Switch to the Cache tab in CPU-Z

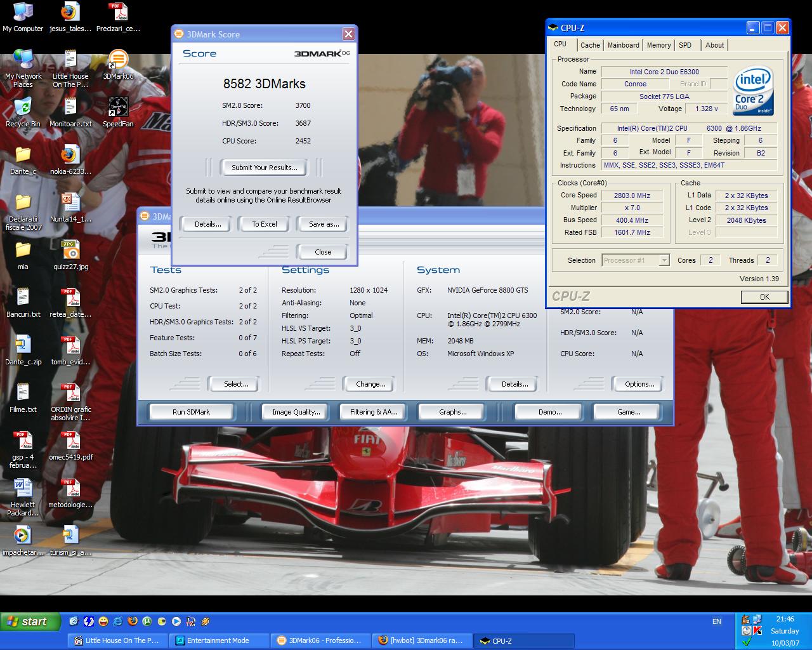click(x=590, y=45)
